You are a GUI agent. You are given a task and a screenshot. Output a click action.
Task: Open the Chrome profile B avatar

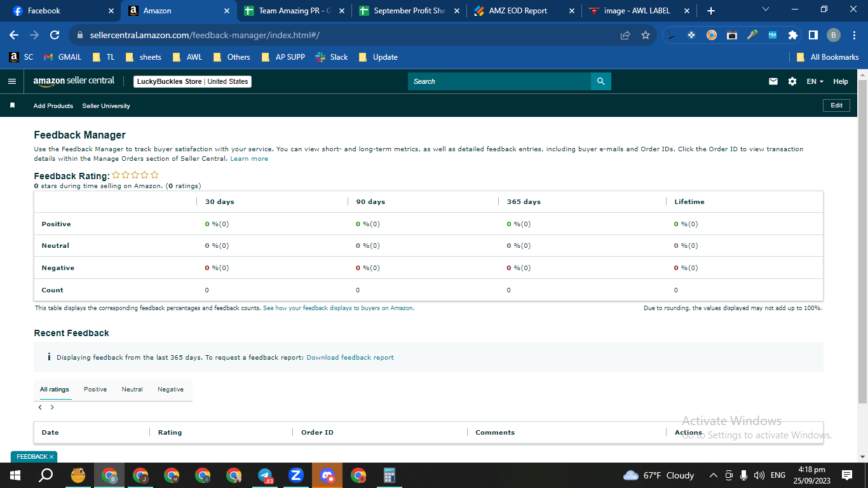point(834,36)
